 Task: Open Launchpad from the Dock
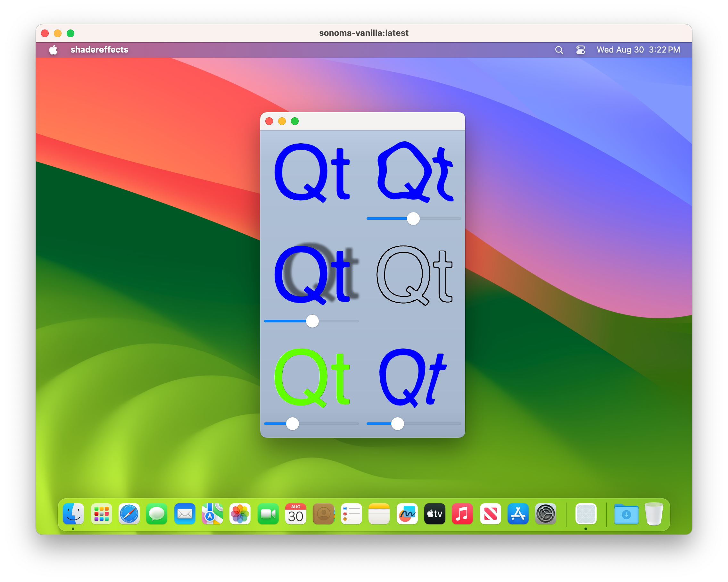pos(101,514)
